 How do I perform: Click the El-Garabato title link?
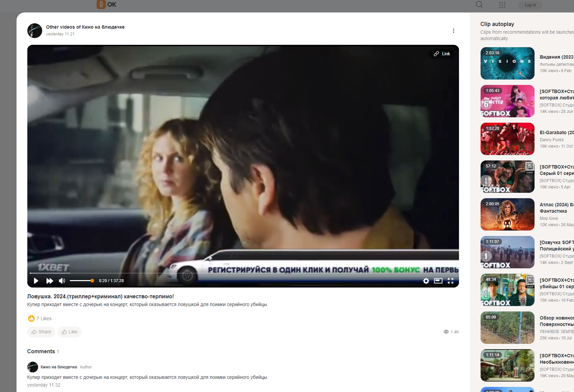click(x=556, y=132)
